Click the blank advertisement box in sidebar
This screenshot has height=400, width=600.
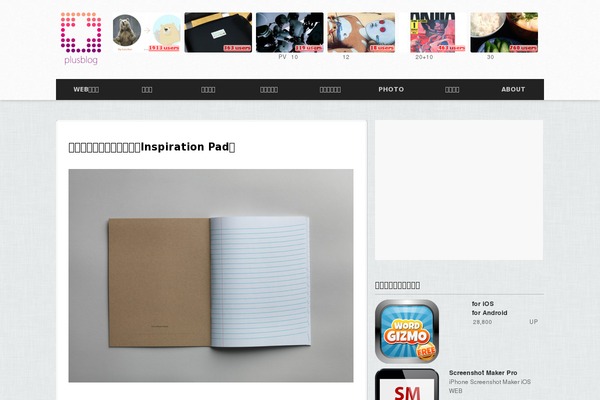click(459, 190)
